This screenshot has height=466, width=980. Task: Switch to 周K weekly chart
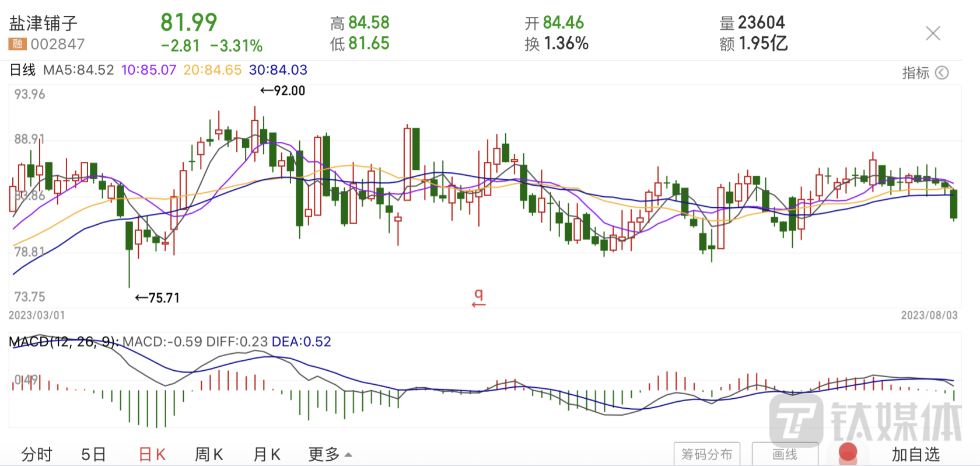(209, 454)
